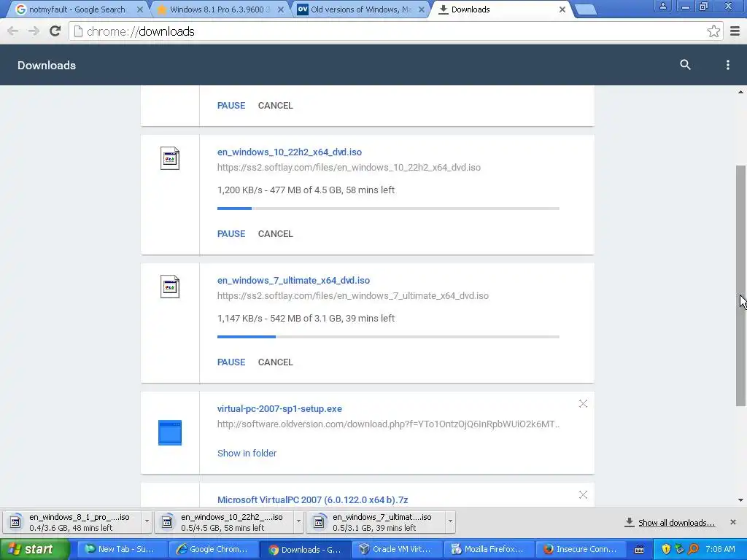This screenshot has height=560, width=747.
Task: Close the Downloads tab
Action: click(x=562, y=9)
